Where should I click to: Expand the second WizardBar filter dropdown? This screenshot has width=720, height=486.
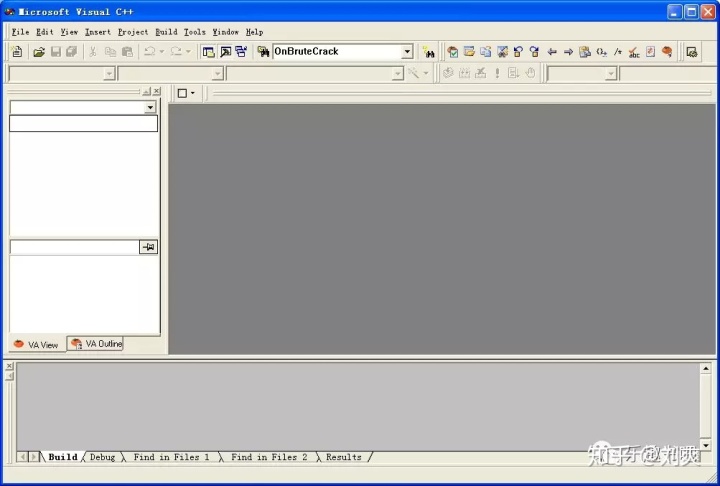tap(217, 73)
